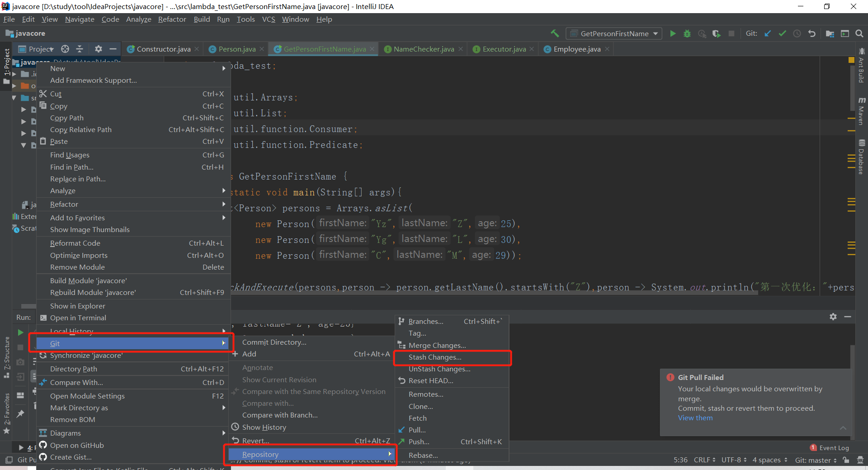868x470 pixels.
Task: Select UnStash Changes... menu entry
Action: pos(452,369)
